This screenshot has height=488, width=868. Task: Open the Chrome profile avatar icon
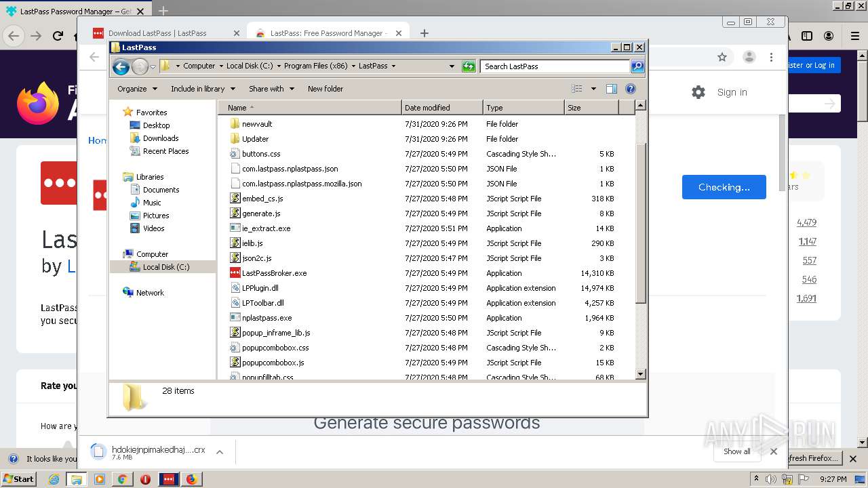[749, 58]
